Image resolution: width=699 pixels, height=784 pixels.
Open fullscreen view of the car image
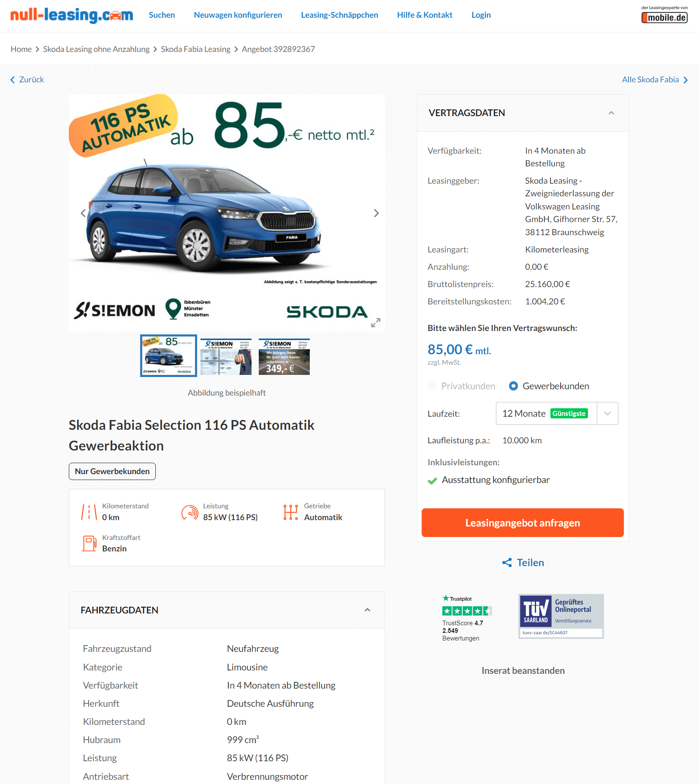(x=376, y=323)
